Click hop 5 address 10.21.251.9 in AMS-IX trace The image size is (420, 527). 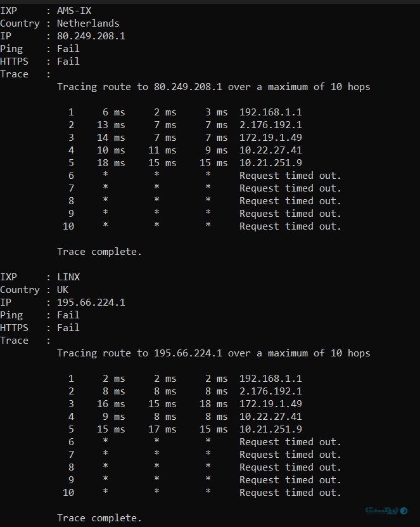pos(270,163)
